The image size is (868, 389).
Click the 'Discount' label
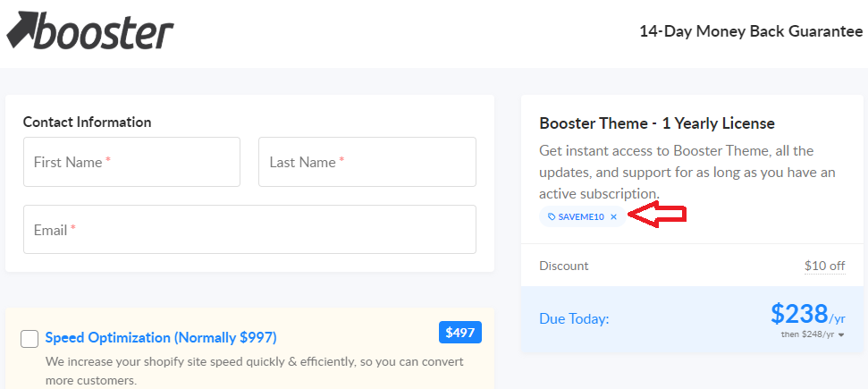point(563,266)
